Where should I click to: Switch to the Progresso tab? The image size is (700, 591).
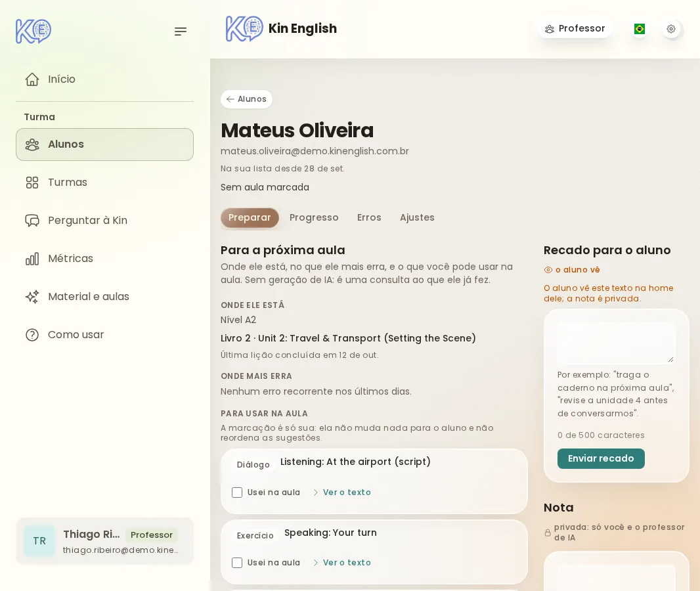(314, 218)
